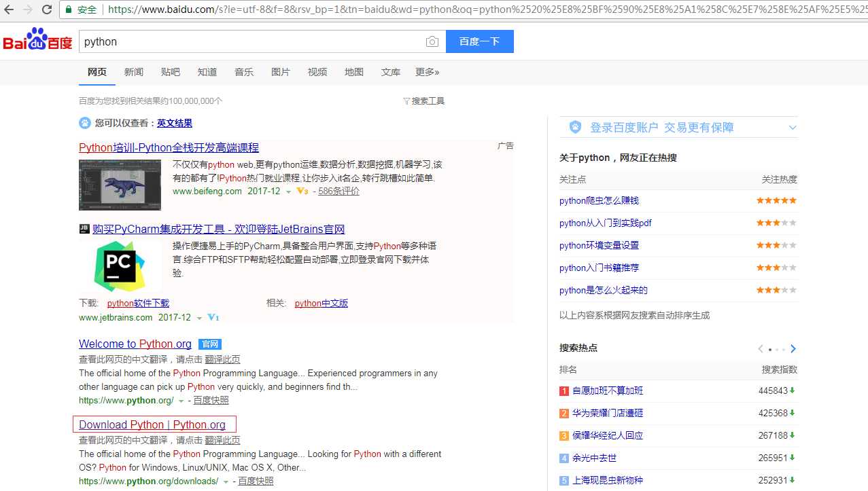The height and width of the screenshot is (491, 868).
Task: Click the 登录百度账户 交易更有保障 text
Action: [661, 127]
